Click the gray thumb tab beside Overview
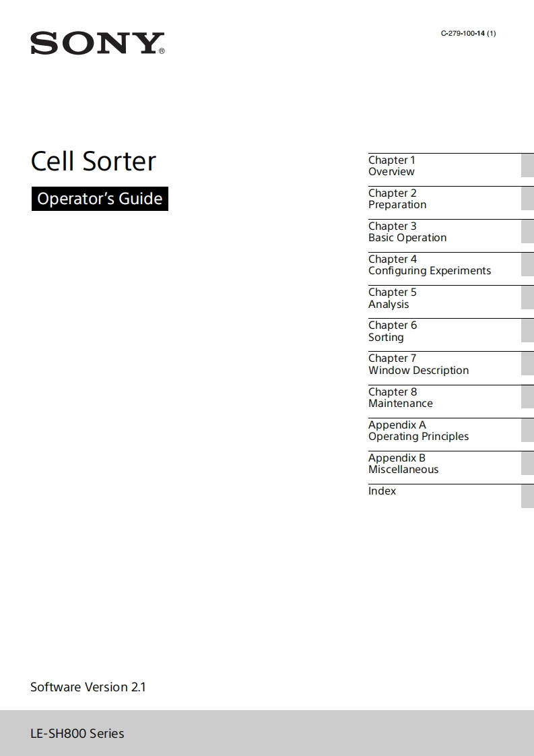This screenshot has height=756, width=534. tap(527, 166)
